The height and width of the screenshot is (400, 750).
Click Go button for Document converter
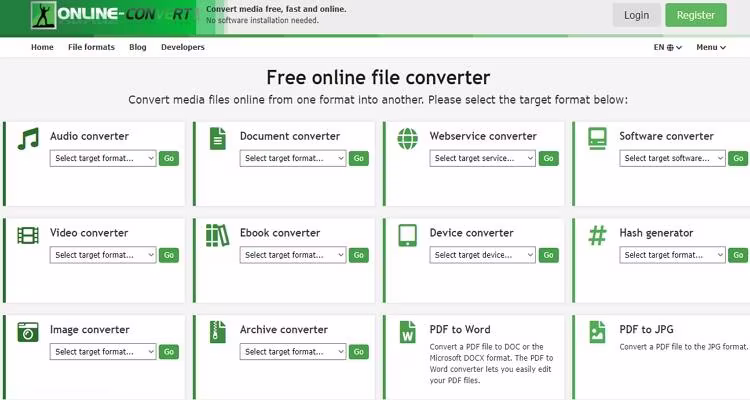point(359,158)
